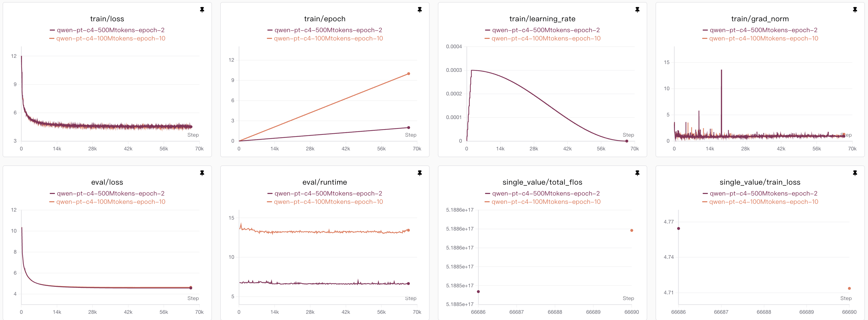Pin the eval/runtime chart
This screenshot has width=868, height=320.
coord(419,173)
